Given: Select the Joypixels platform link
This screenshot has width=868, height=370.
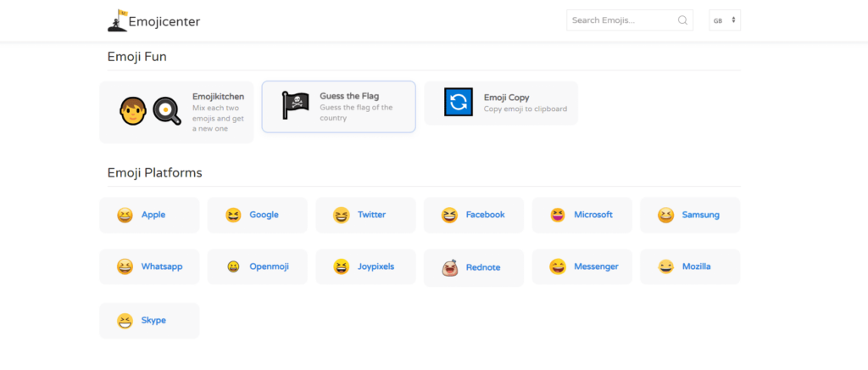Looking at the screenshot, I should coord(376,267).
